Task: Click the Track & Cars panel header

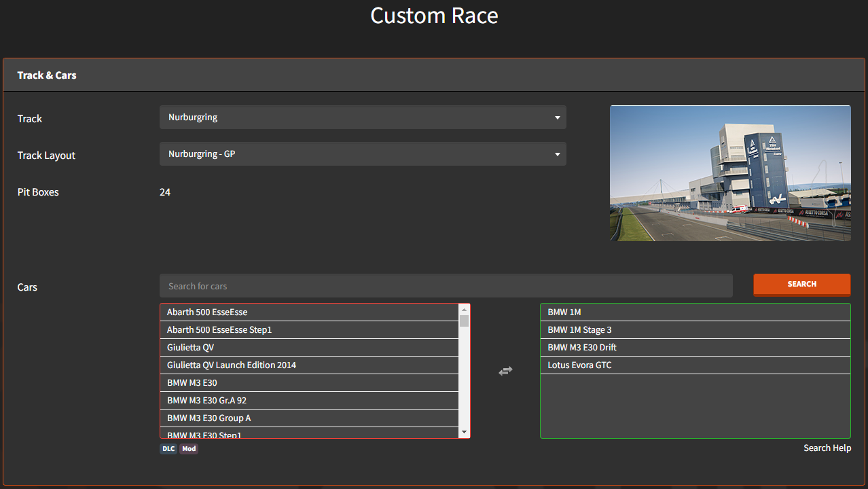Action: tap(434, 75)
